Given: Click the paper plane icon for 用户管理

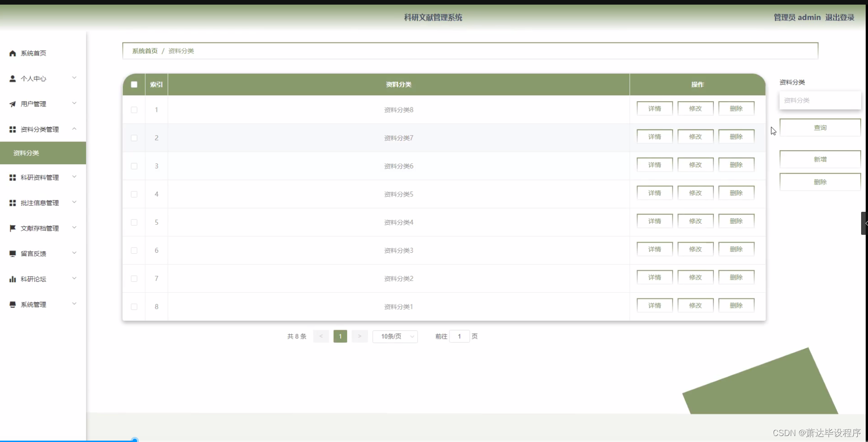Looking at the screenshot, I should (12, 104).
